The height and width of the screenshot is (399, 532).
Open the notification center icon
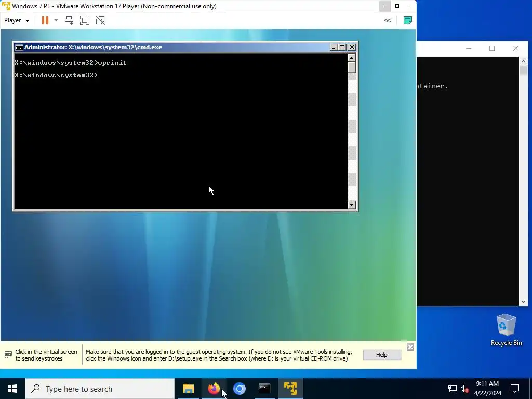(x=515, y=389)
